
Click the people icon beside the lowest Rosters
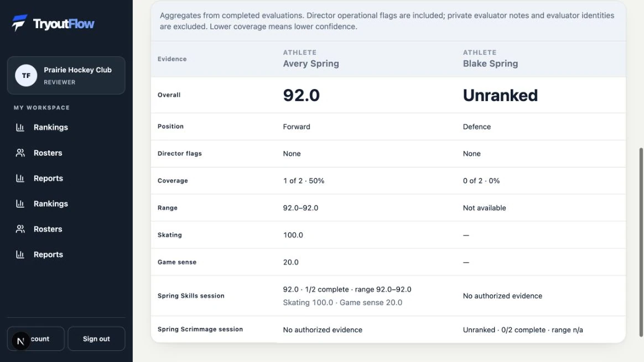[20, 229]
